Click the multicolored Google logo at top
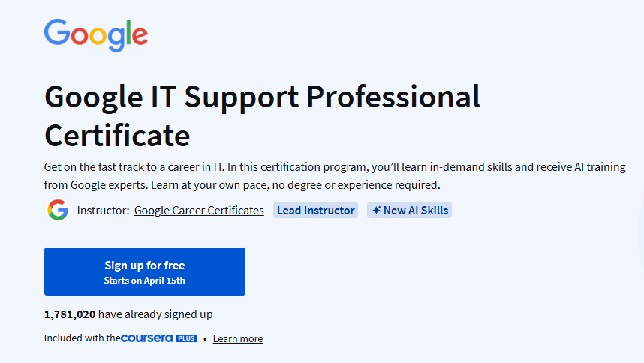Image resolution: width=644 pixels, height=363 pixels. [x=95, y=35]
